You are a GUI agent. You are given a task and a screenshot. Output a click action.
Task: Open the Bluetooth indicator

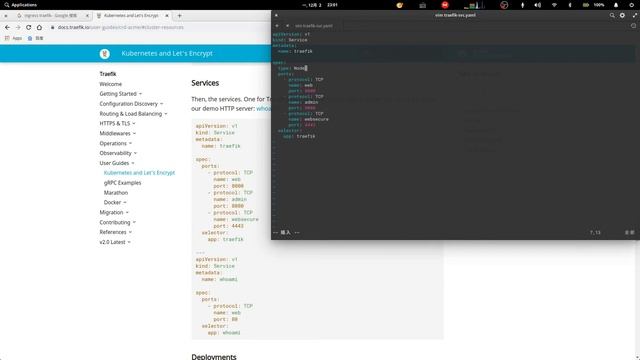pos(570,5)
